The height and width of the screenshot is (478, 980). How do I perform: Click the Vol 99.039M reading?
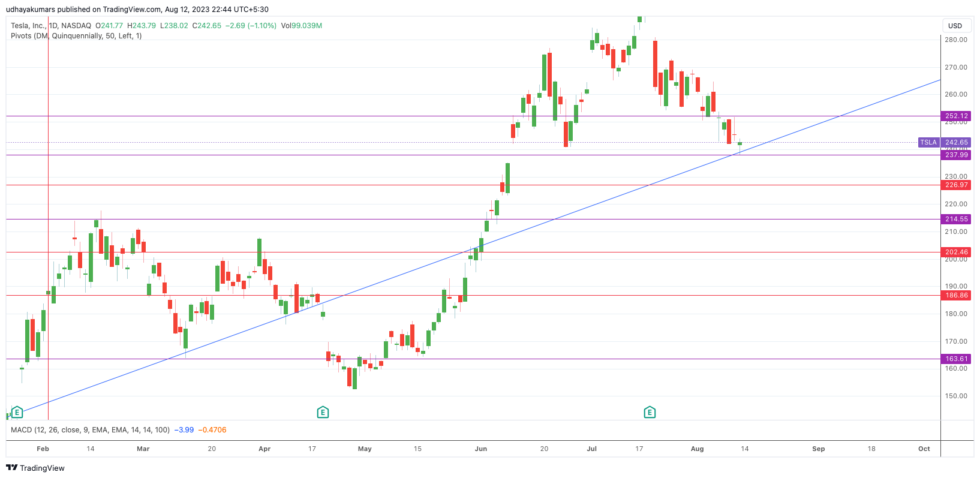click(x=302, y=26)
